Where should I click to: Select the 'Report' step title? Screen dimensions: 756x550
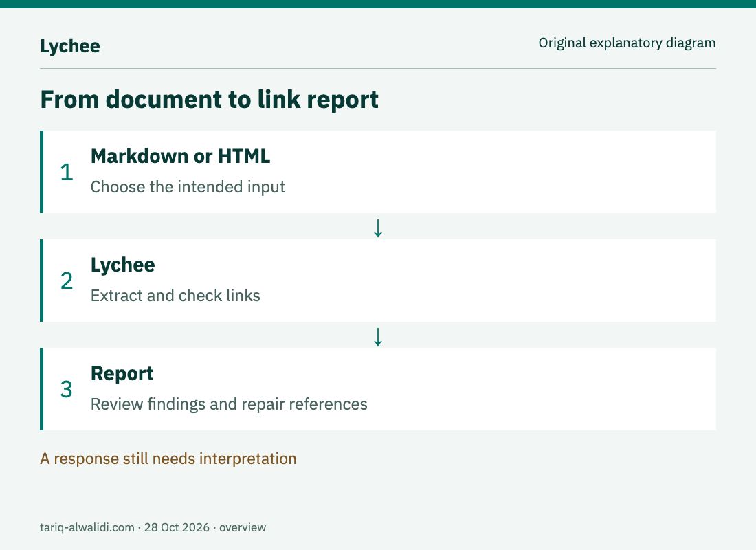tap(122, 373)
